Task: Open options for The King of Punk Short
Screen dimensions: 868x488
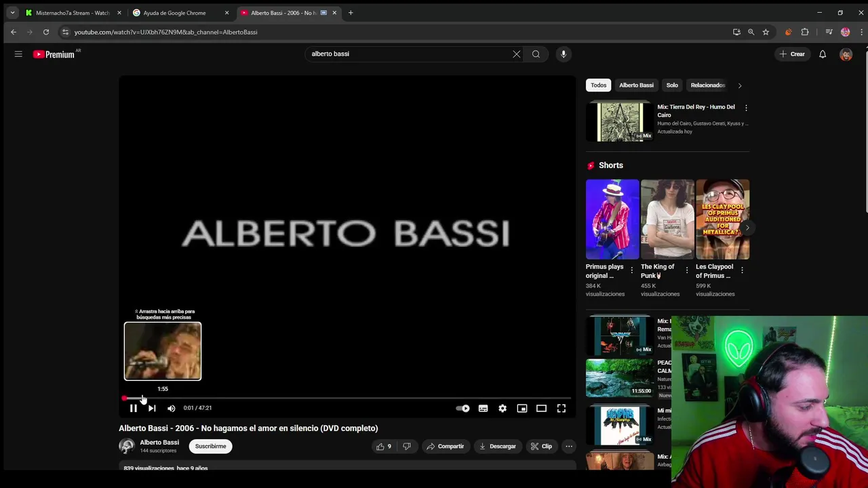Action: coord(687,270)
